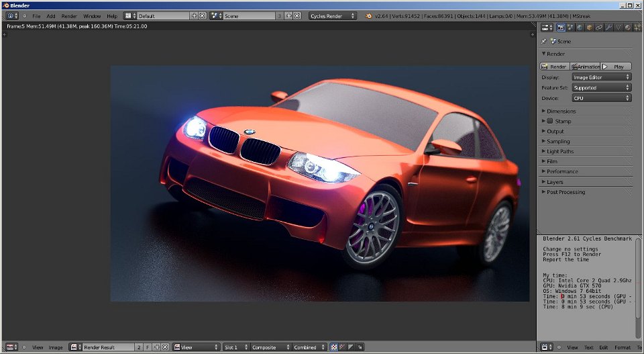Toggle alpha channel display
Image resolution: width=644 pixels, height=354 pixels.
(x=351, y=347)
